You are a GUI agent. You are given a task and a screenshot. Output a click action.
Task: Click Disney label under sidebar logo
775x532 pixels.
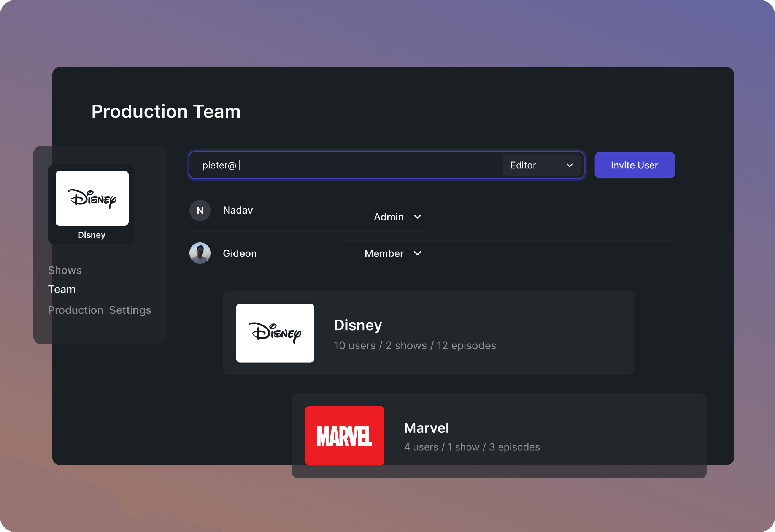(x=92, y=235)
